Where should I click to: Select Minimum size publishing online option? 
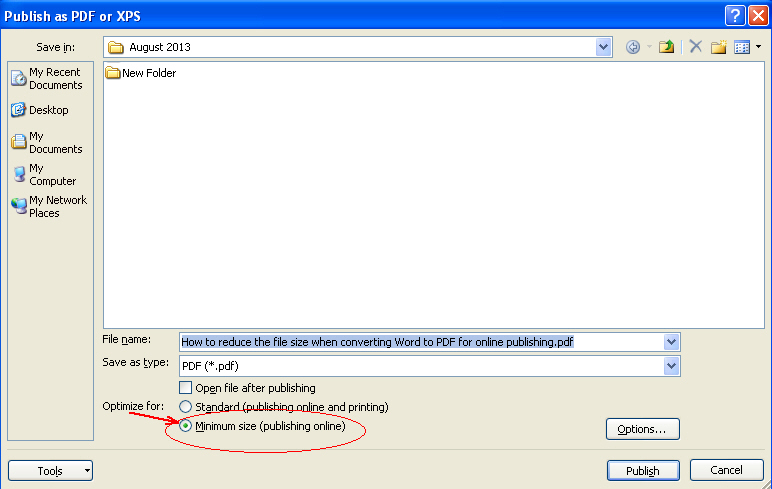coord(185,426)
